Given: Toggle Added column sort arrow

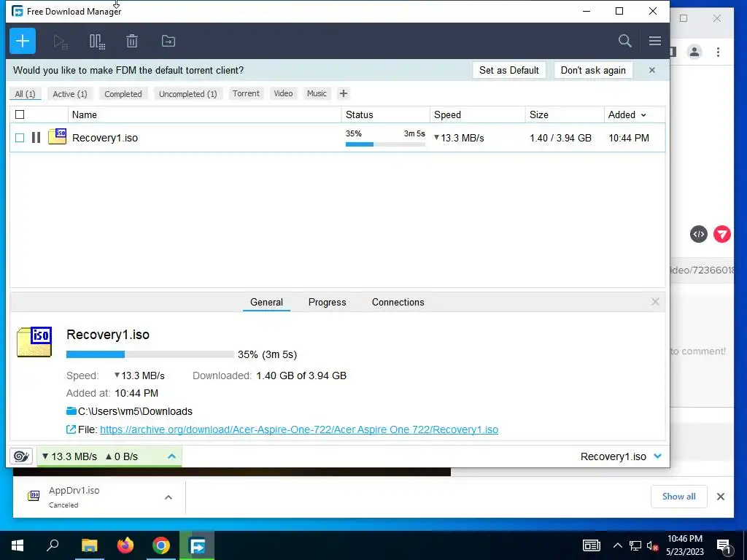Looking at the screenshot, I should point(643,115).
